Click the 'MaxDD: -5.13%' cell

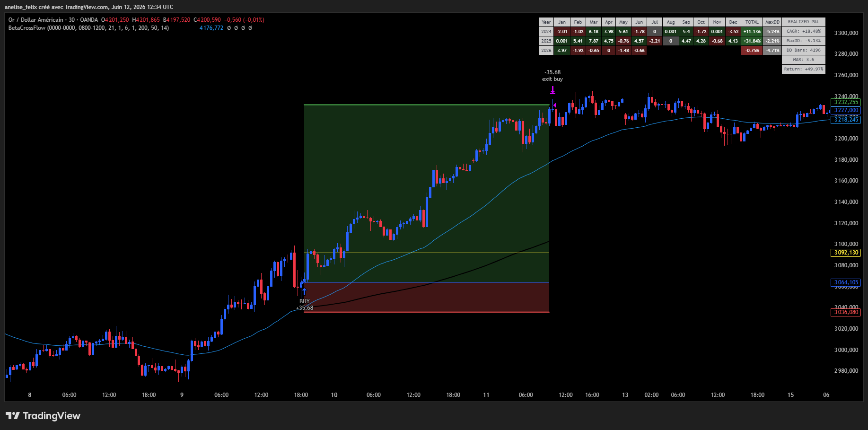pos(804,41)
